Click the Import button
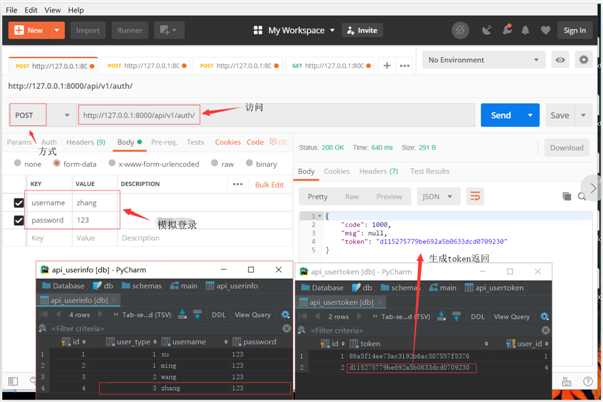 [x=88, y=30]
